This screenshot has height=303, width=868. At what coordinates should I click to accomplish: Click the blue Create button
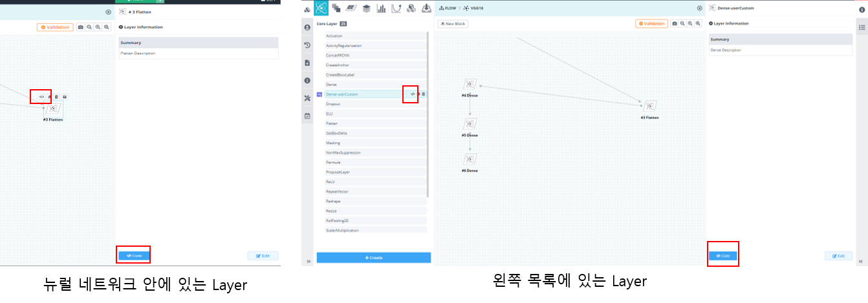coord(374,258)
